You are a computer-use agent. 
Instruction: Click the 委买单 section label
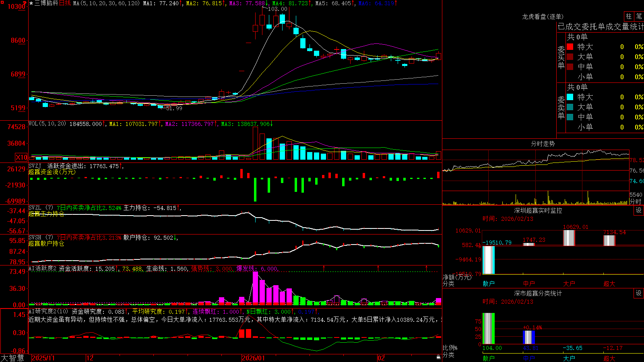[x=561, y=57]
